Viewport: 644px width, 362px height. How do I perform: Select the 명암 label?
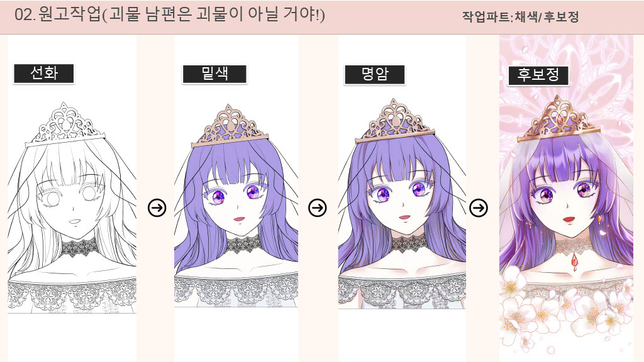coord(375,75)
